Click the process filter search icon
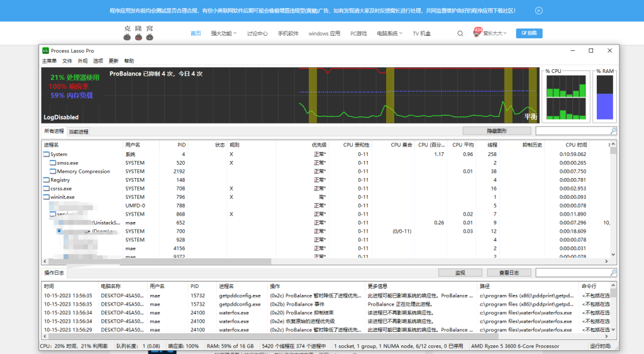 tap(613, 131)
